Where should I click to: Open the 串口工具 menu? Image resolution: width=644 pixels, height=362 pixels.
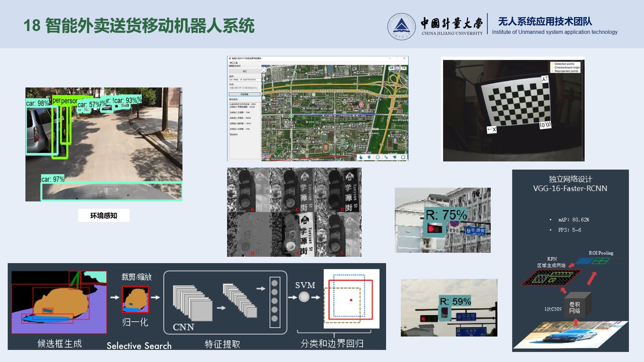click(x=233, y=63)
